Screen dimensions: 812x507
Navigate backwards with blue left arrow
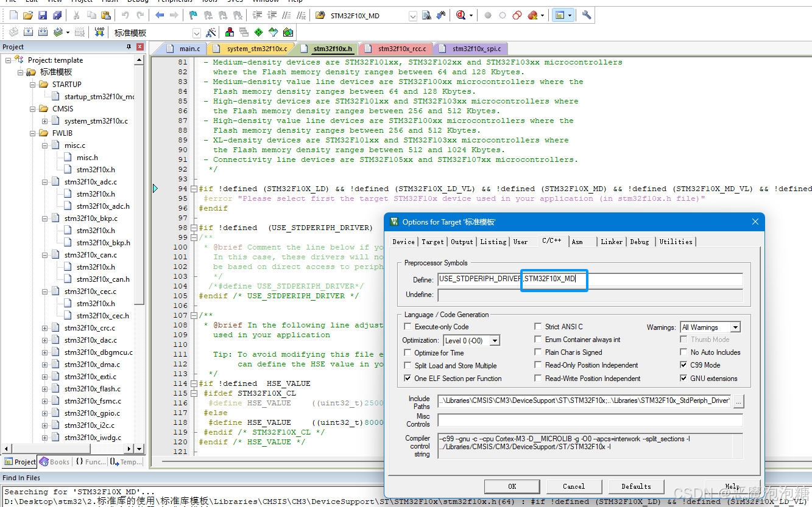[x=160, y=15]
